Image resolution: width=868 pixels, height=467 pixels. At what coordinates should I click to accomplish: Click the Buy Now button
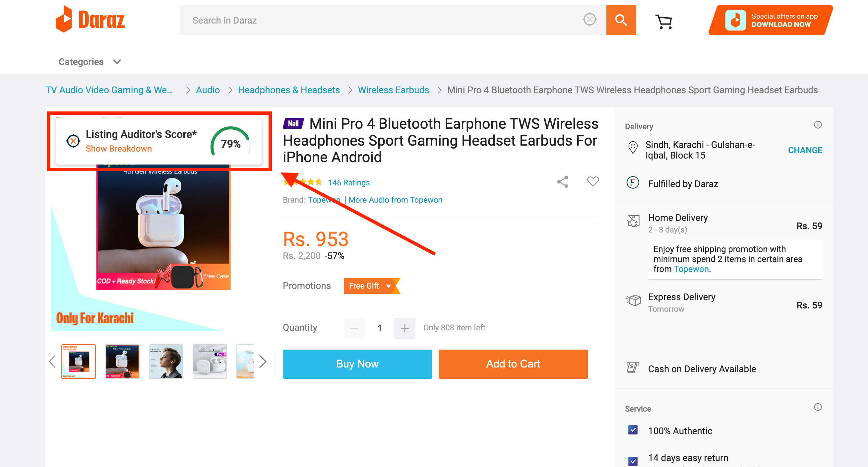pyautogui.click(x=357, y=364)
